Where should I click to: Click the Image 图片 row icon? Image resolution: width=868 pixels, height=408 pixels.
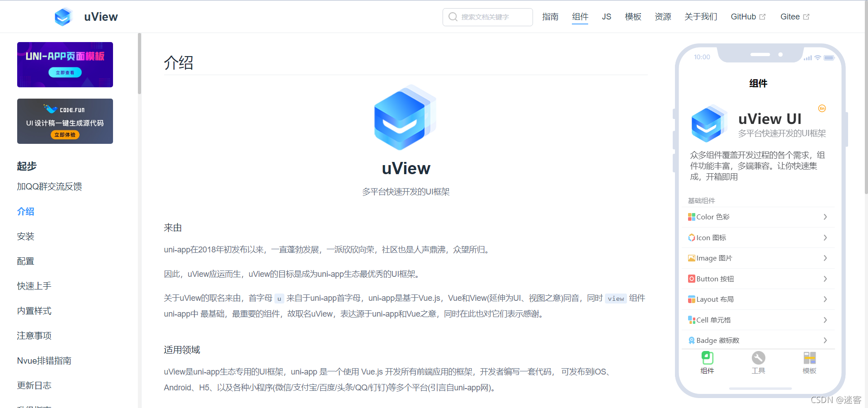tap(692, 258)
